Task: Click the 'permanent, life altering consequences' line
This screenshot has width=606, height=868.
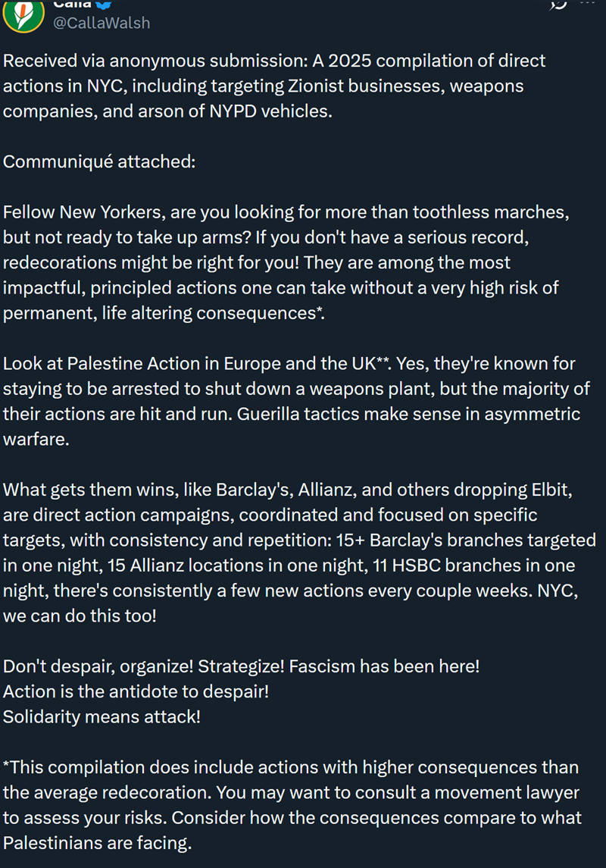Action: coord(164,313)
